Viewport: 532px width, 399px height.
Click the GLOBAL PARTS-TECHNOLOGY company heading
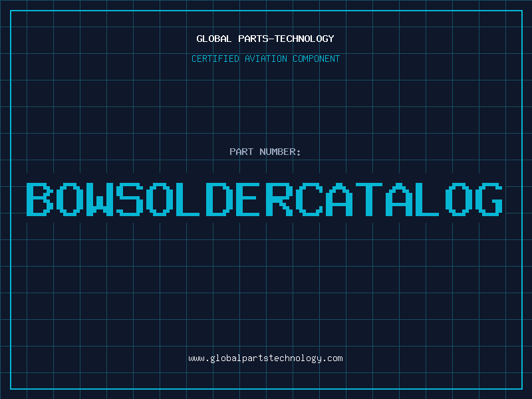coord(265,39)
